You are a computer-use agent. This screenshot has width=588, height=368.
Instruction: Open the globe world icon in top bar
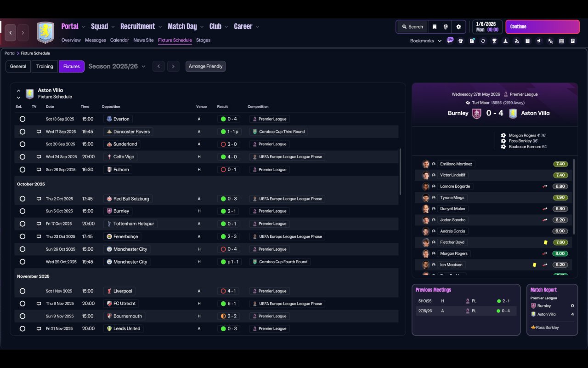pyautogui.click(x=446, y=27)
